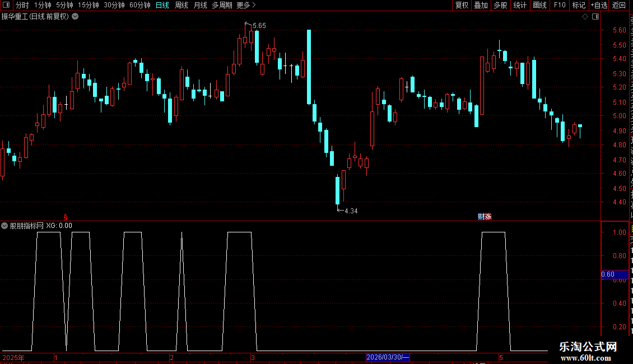Add stock via +自选 button
This screenshot has height=364, width=633.
tap(599, 5)
